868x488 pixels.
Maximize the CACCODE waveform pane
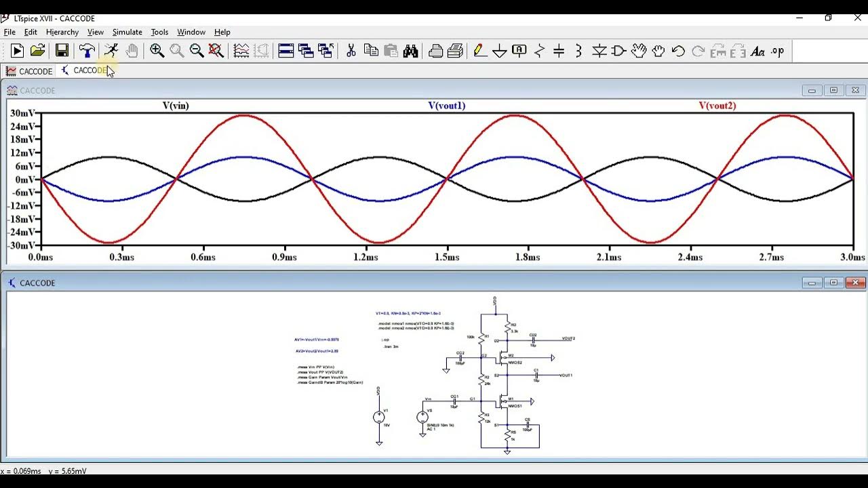click(x=834, y=90)
